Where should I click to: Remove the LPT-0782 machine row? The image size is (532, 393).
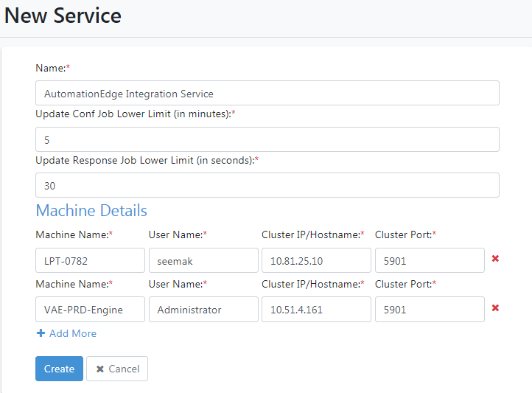coord(495,259)
